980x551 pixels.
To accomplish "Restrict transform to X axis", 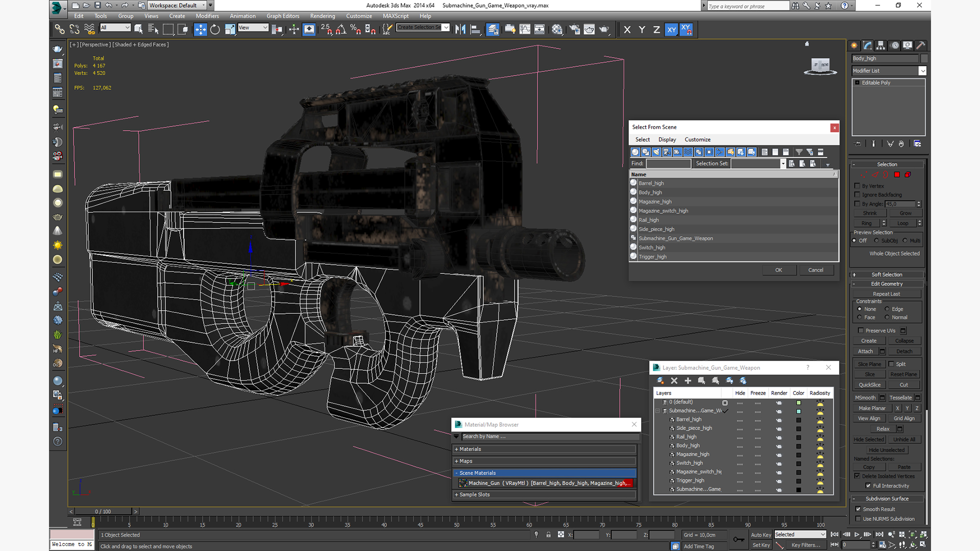I will [627, 30].
